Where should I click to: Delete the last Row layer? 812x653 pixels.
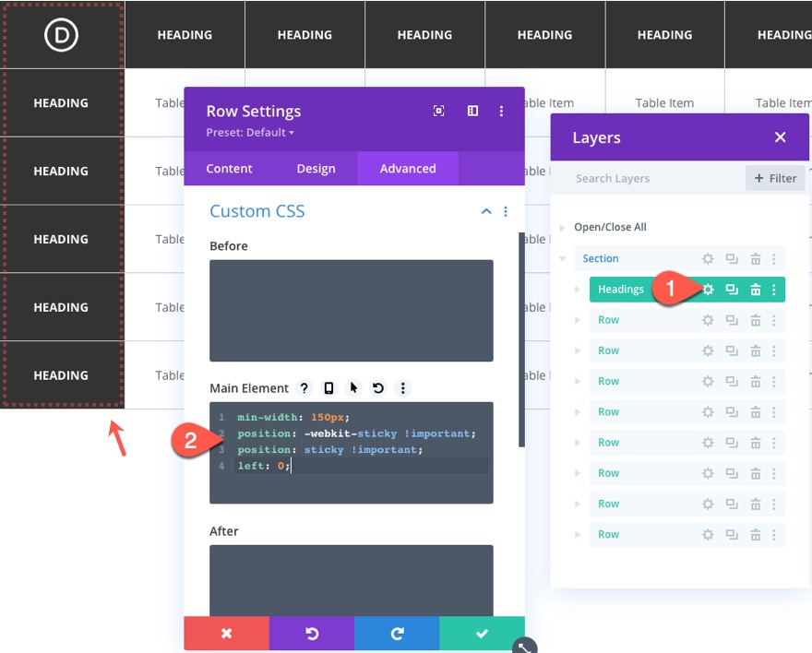tap(756, 535)
